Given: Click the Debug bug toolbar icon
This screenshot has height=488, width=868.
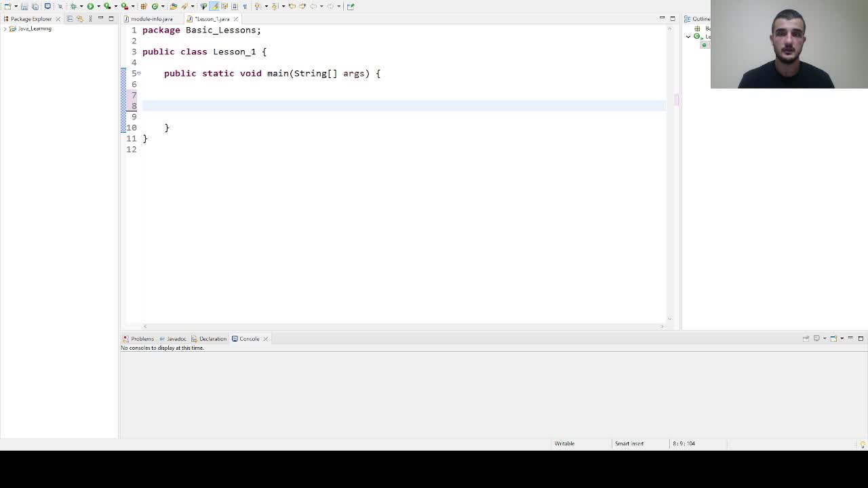Looking at the screenshot, I should [x=73, y=6].
